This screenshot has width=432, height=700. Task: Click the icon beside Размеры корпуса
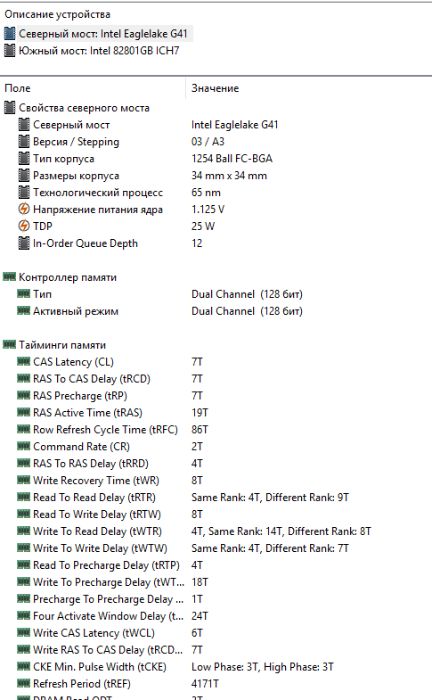(24, 176)
